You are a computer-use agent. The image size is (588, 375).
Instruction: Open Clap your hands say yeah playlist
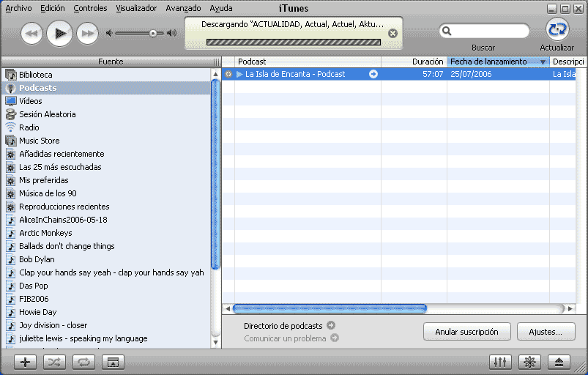[106, 272]
